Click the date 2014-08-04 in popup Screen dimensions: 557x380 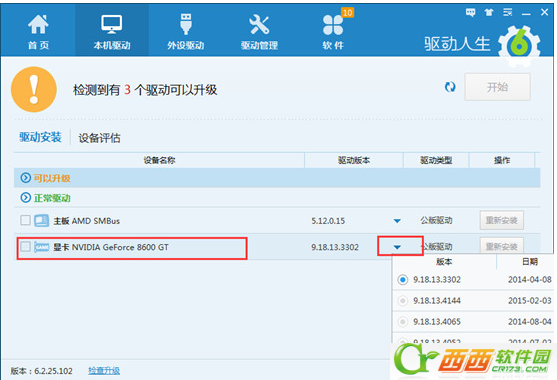pos(530,322)
